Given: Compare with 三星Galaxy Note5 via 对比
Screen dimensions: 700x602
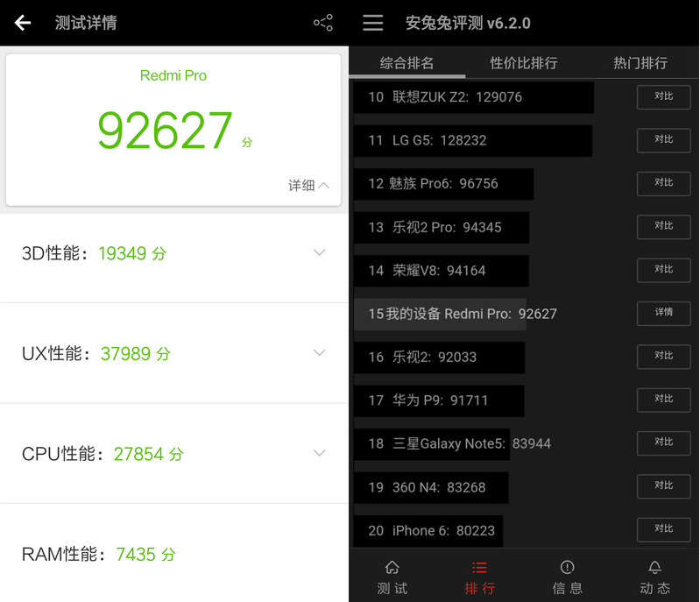Looking at the screenshot, I should [x=664, y=443].
